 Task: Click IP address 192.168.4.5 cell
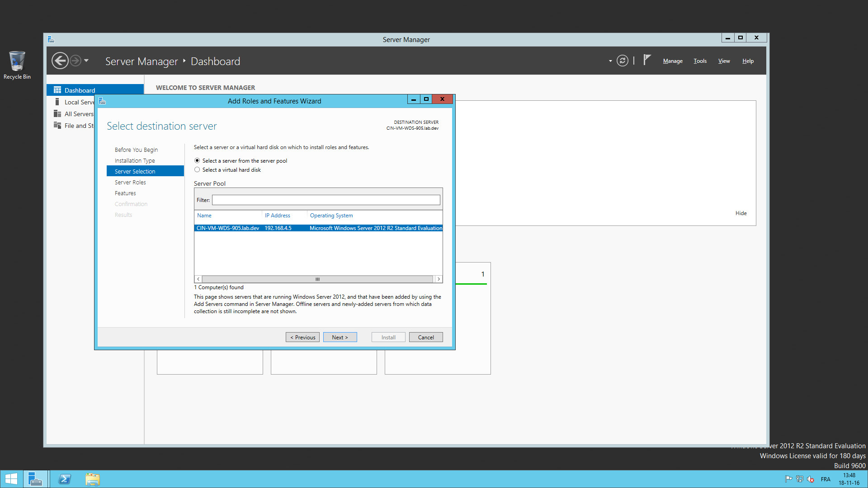point(278,228)
